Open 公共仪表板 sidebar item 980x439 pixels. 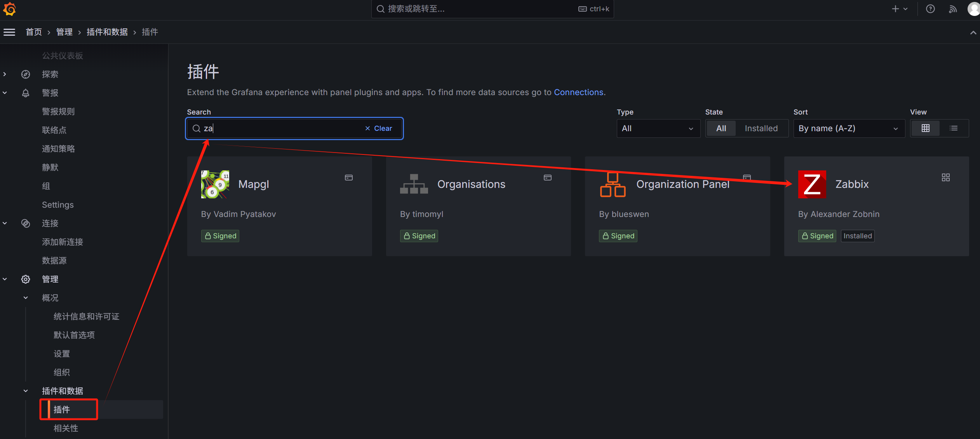pos(63,56)
